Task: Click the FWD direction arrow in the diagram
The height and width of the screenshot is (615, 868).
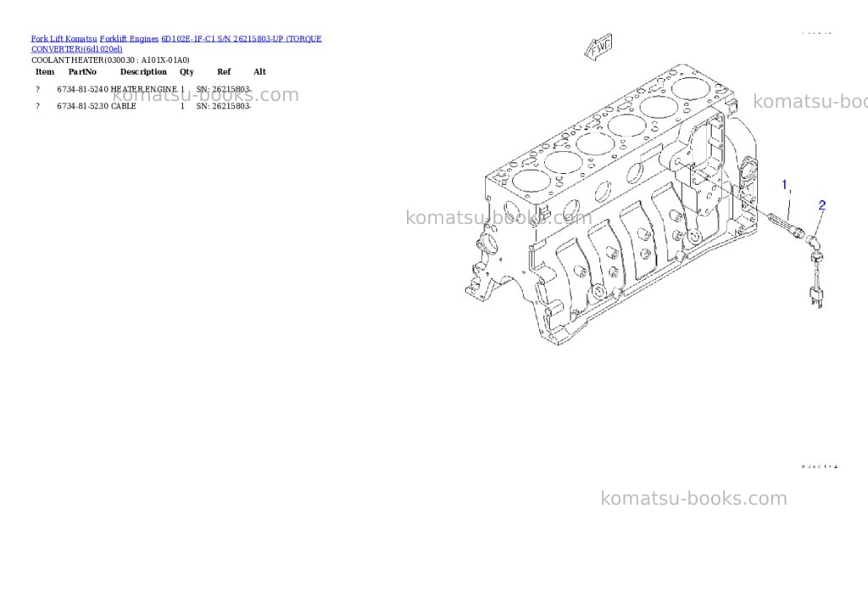Action: tap(598, 47)
